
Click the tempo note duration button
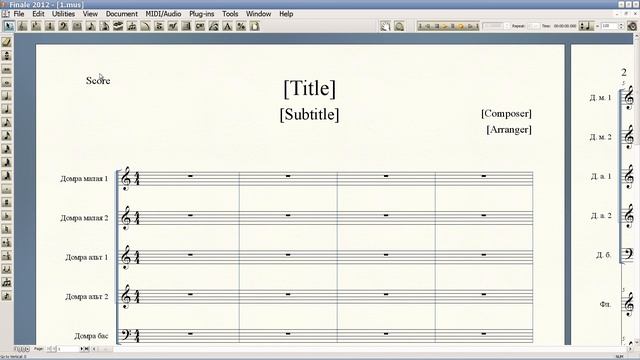pos(586,26)
